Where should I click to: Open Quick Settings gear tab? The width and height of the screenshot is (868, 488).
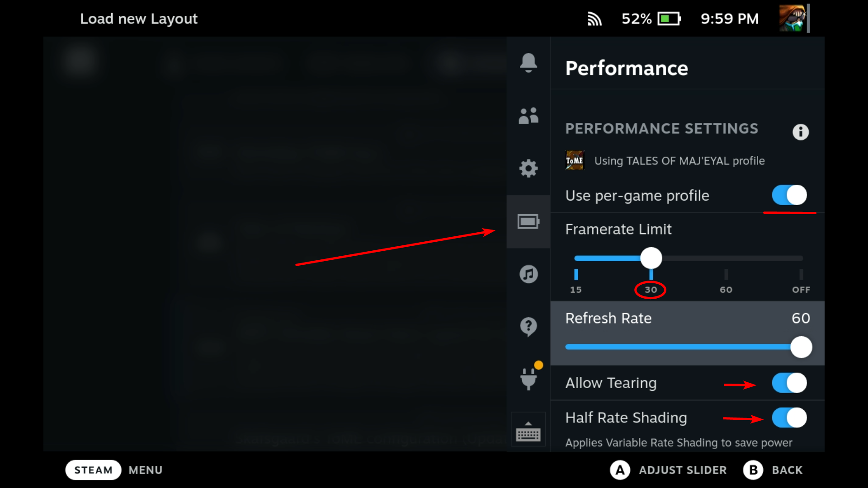coord(528,169)
